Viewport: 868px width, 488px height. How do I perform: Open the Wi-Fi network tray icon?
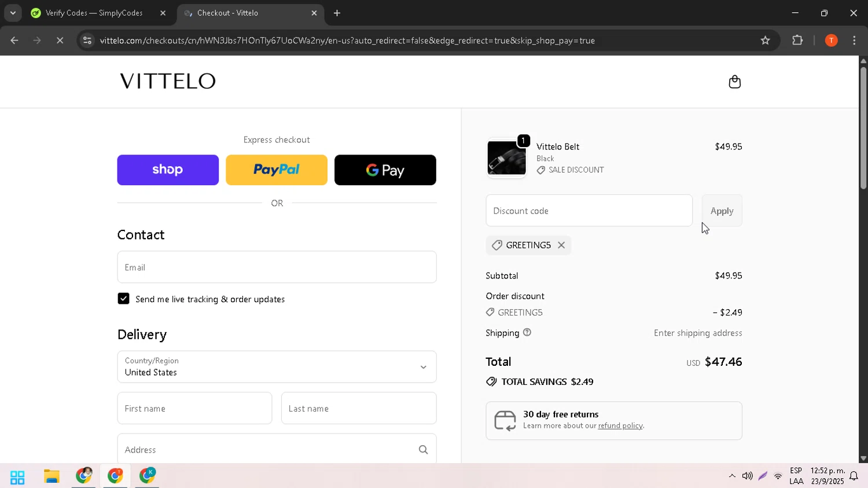click(778, 476)
